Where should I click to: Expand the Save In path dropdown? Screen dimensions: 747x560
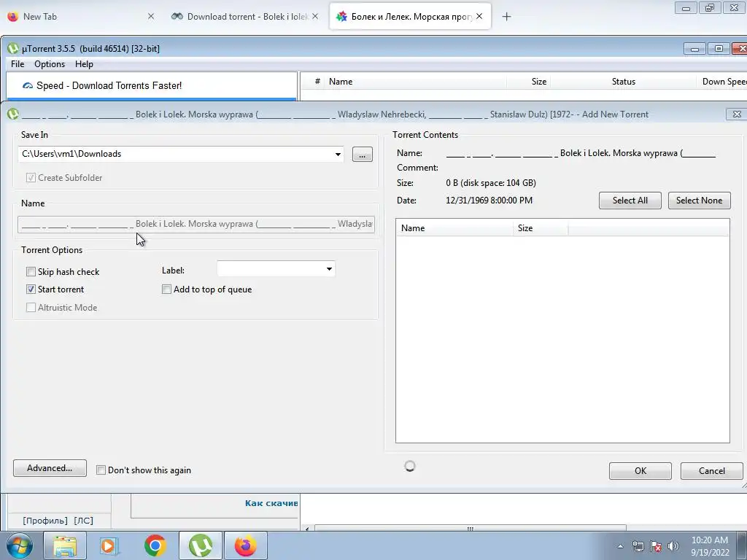click(338, 155)
